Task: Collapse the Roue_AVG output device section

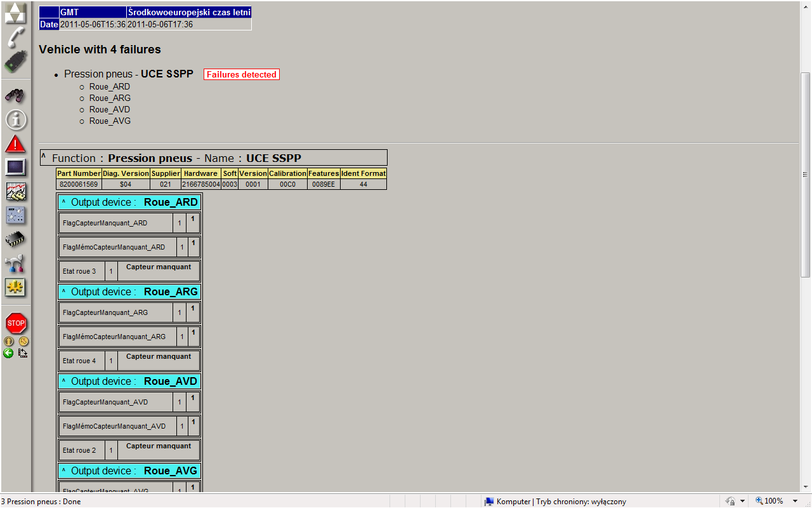Action: (63, 471)
